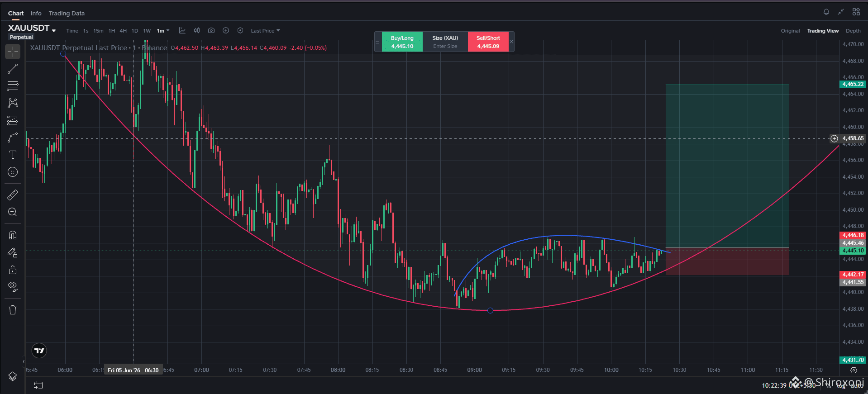Toggle magnet mode for drawings

tap(13, 235)
